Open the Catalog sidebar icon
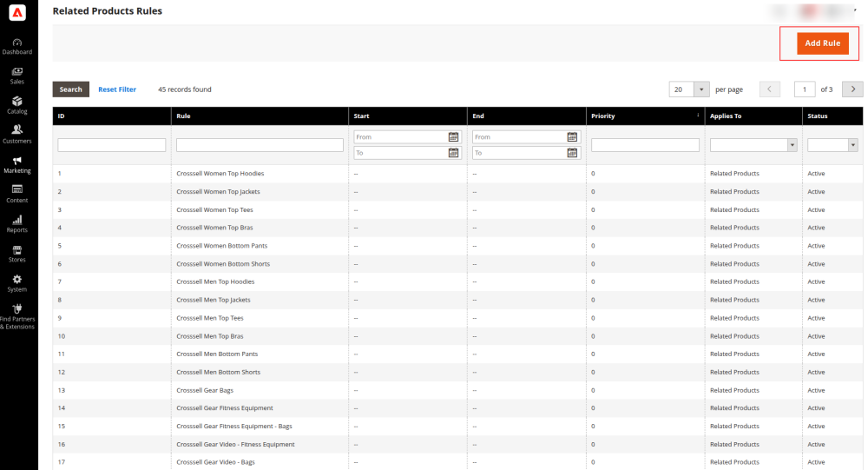Screen dimensions: 868x470 (17, 102)
